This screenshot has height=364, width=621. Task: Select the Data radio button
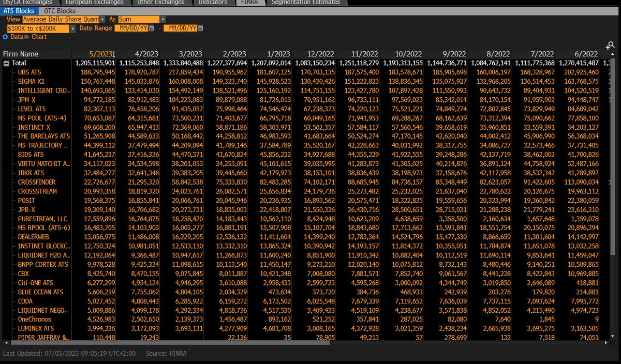pos(6,37)
